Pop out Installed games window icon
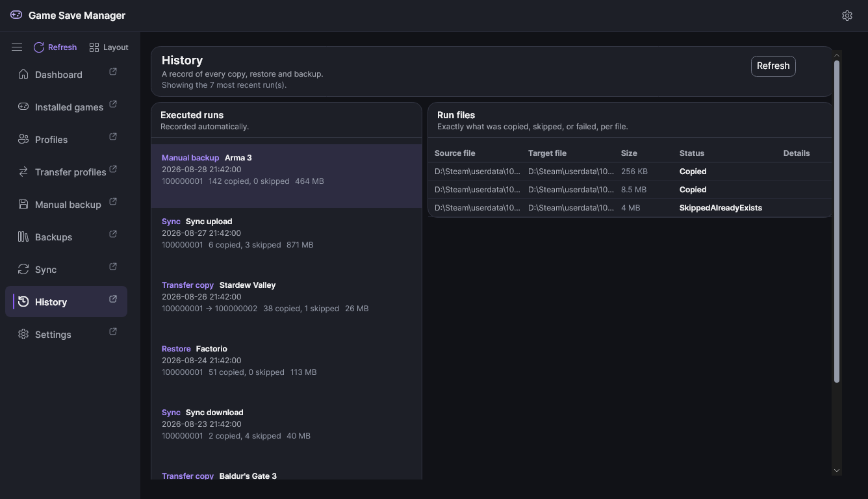This screenshot has width=868, height=499. pos(113,104)
